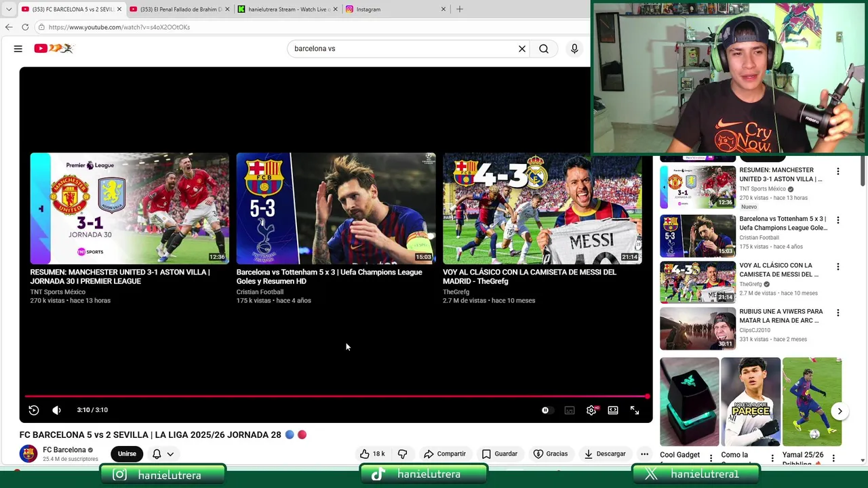
Task: Click sidebar title VOY AL CLÁSICO CON LA
Action: [778, 270]
